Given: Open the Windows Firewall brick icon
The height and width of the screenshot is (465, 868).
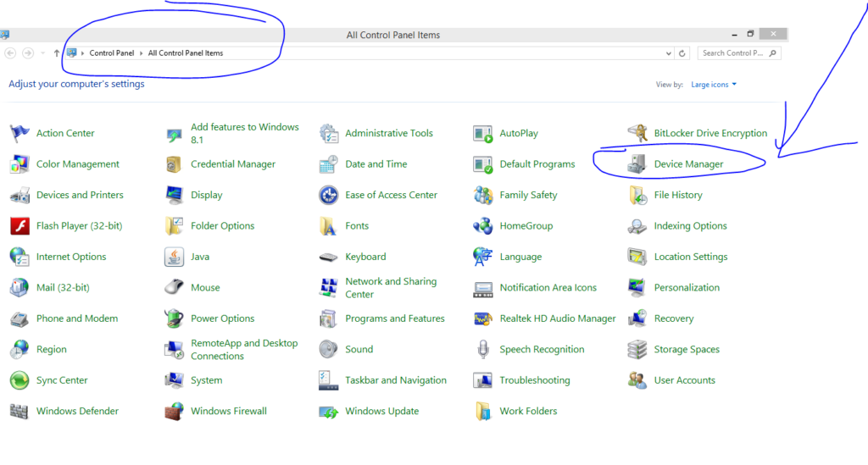Looking at the screenshot, I should [174, 412].
